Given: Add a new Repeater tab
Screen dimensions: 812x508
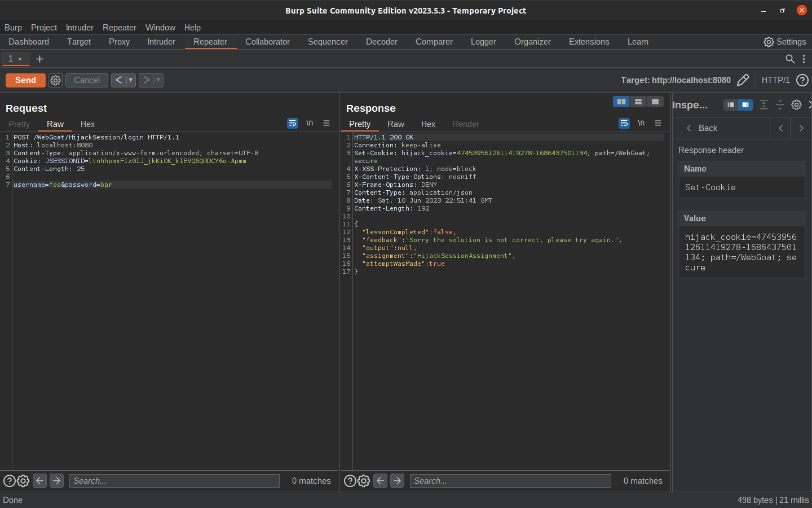Looking at the screenshot, I should pyautogui.click(x=39, y=59).
